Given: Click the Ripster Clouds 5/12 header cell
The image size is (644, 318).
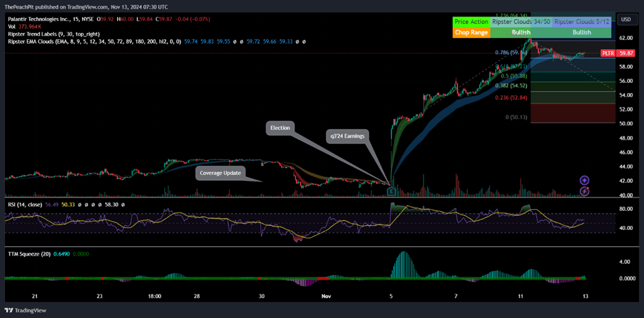Looking at the screenshot, I should click(x=582, y=22).
